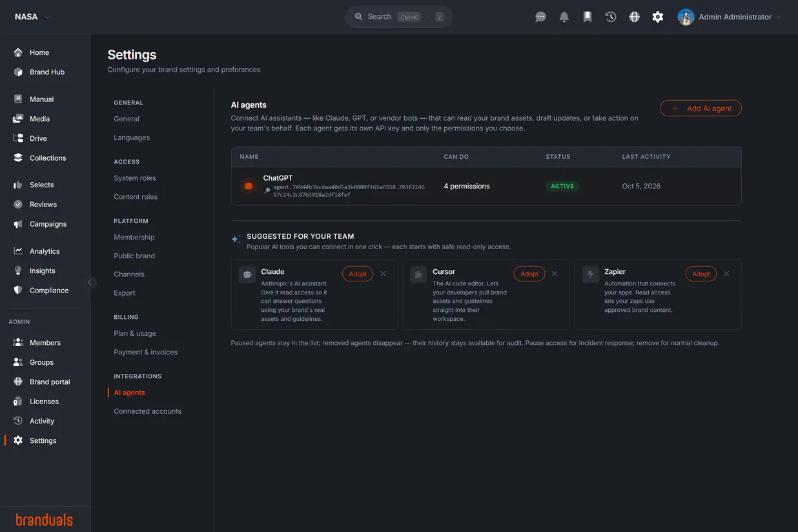Open Membership settings
Screen dimensions: 798x532
point(134,237)
